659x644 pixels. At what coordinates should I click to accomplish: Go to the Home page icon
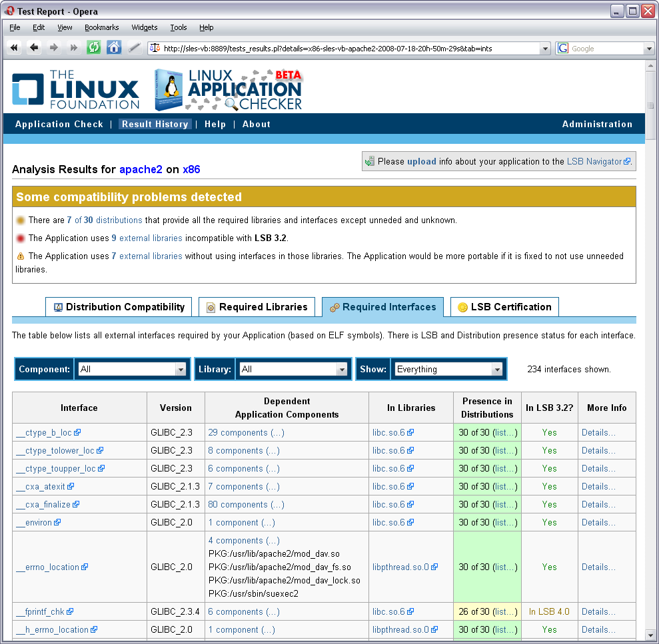coord(114,47)
